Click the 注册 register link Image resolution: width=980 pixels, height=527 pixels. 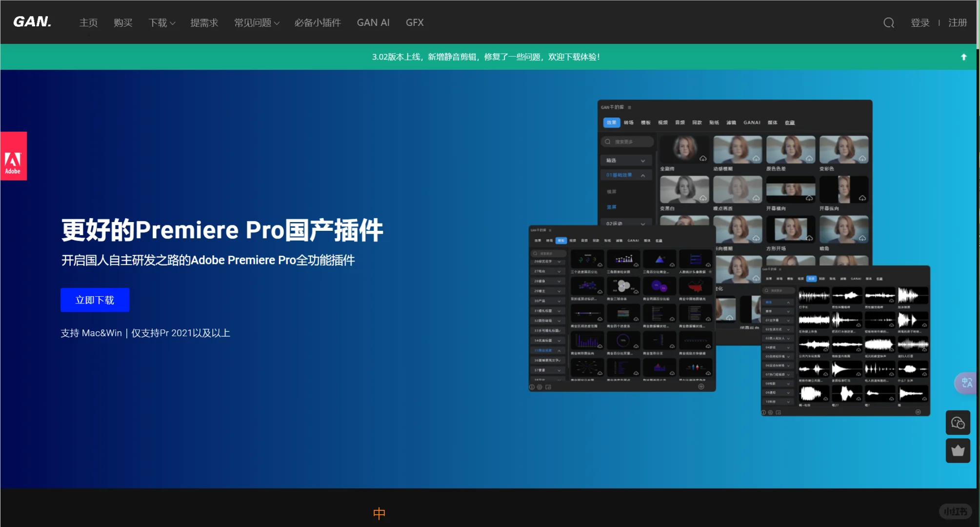point(958,22)
